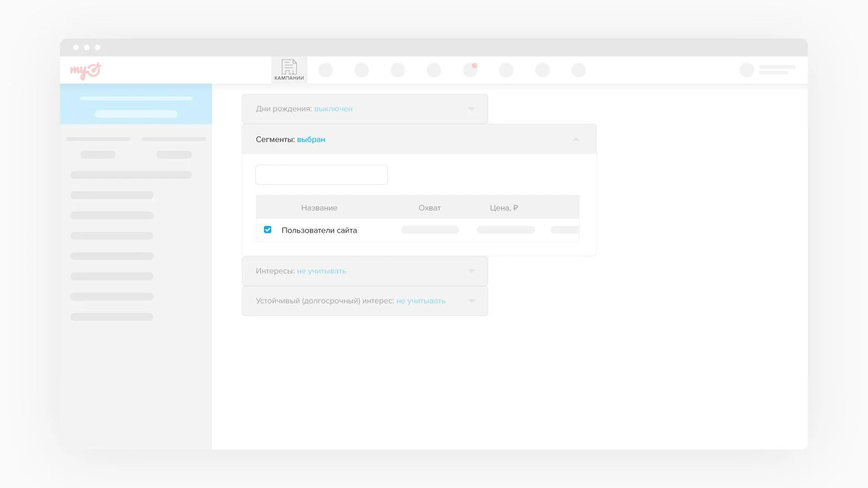The image size is (868, 488).
Task: Click the nav circle just right of red-dotted icon
Action: tap(506, 70)
